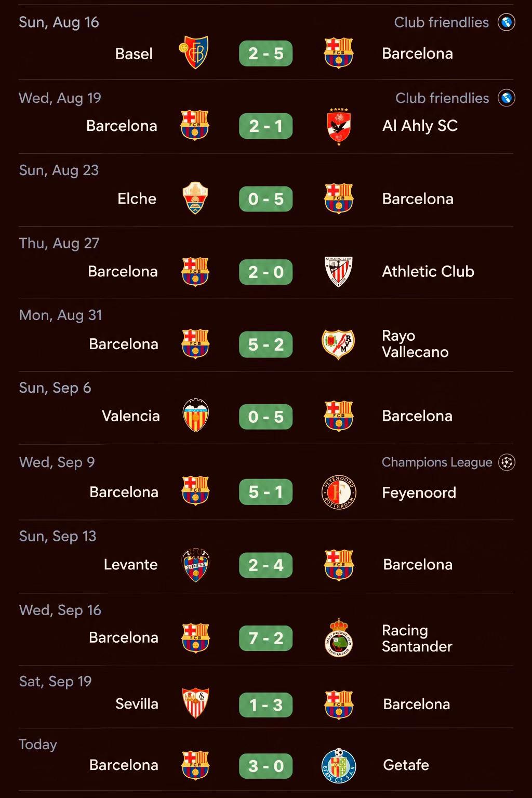Screen dimensions: 532x798
Task: Click the Elche club crest
Action: [195, 198]
